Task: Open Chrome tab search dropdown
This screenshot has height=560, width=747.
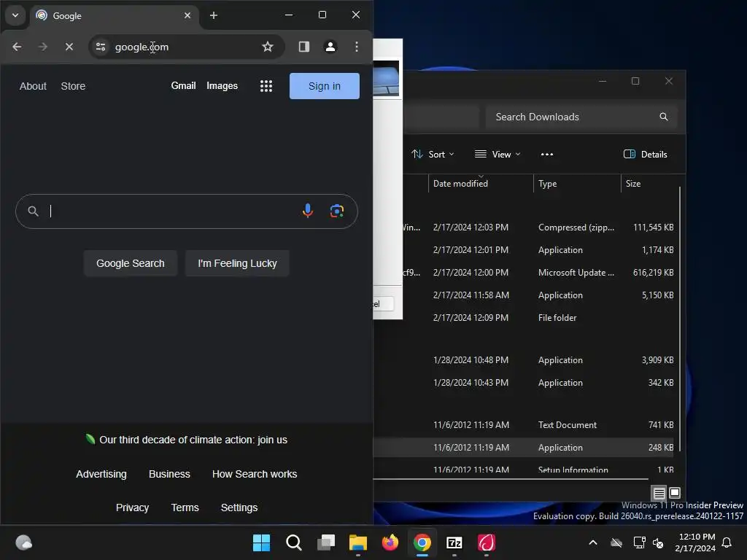Action: pos(15,16)
